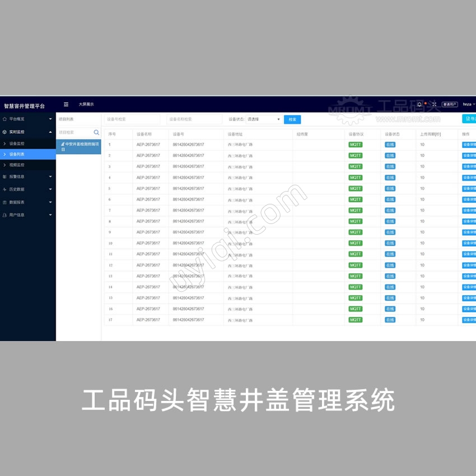Expand the 数据报表 menu arrow
476x476 pixels.
50,203
